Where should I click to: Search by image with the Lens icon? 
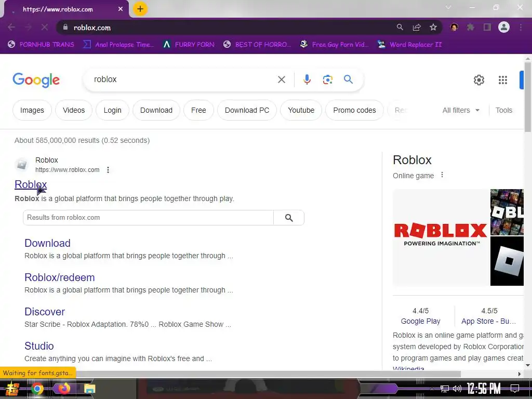click(327, 79)
